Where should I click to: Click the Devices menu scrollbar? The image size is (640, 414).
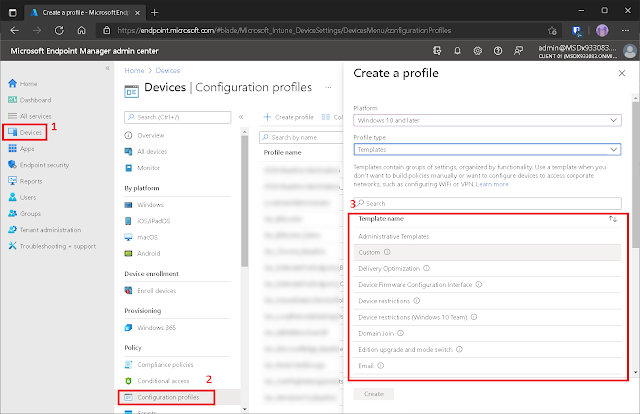point(244,200)
